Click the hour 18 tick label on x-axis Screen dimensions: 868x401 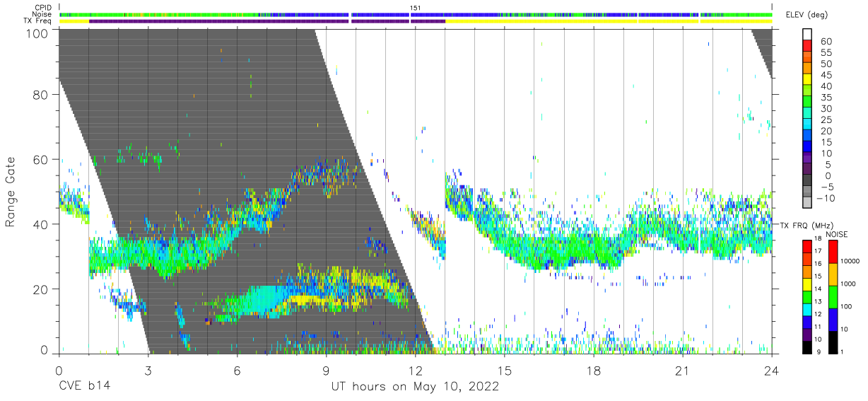point(594,370)
